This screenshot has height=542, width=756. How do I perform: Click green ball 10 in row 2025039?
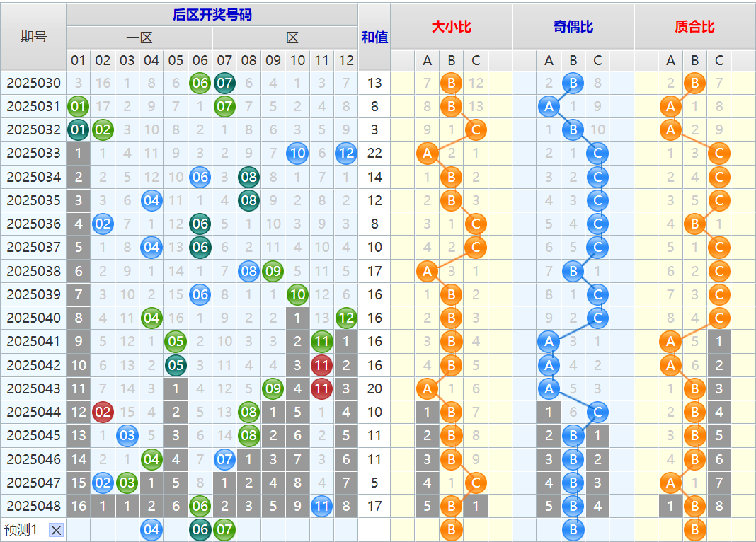(x=297, y=294)
